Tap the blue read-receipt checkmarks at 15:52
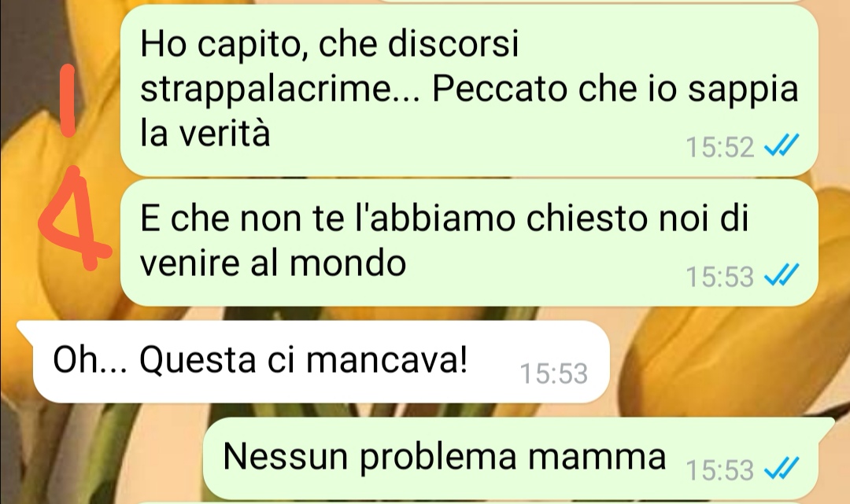The height and width of the screenshot is (504, 850). tap(782, 145)
